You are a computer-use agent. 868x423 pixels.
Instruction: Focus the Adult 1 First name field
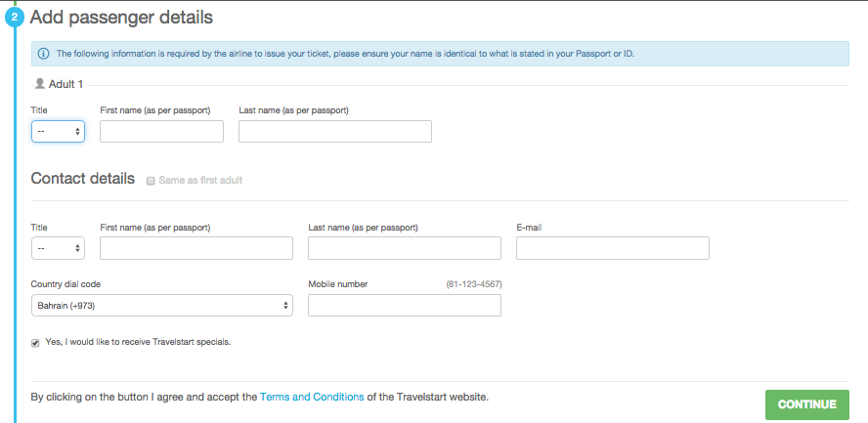coord(161,132)
